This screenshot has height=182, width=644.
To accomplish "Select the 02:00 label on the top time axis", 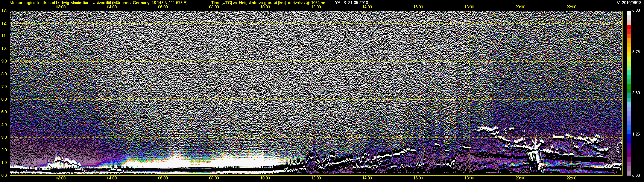I will pyautogui.click(x=61, y=7).
